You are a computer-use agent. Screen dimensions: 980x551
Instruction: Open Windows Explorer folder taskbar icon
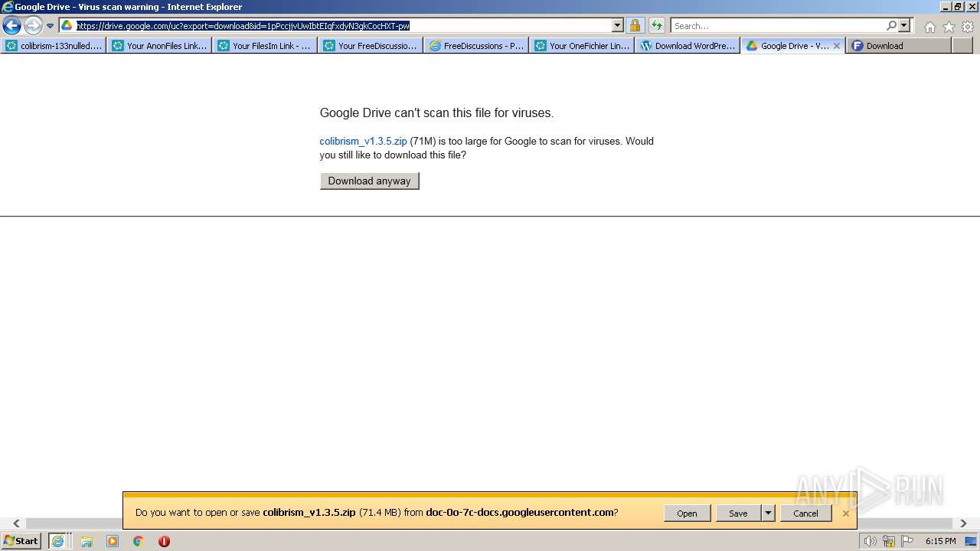pyautogui.click(x=87, y=541)
